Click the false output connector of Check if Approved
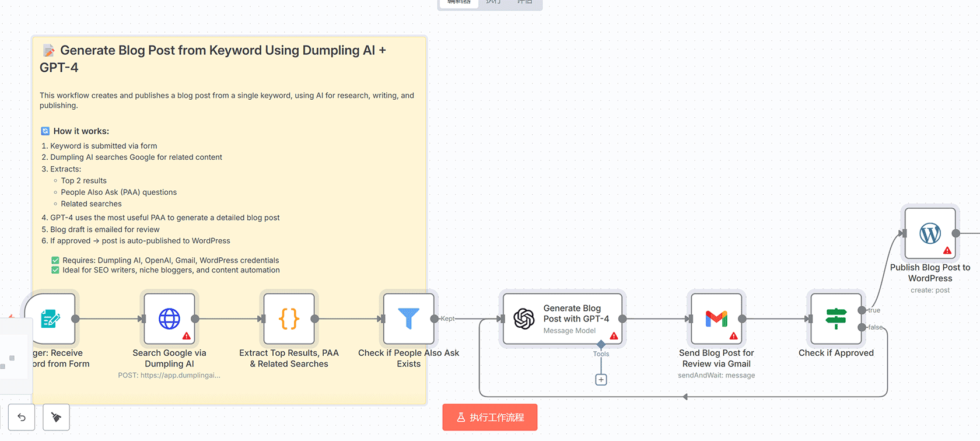The width and height of the screenshot is (980, 441). [x=862, y=327]
